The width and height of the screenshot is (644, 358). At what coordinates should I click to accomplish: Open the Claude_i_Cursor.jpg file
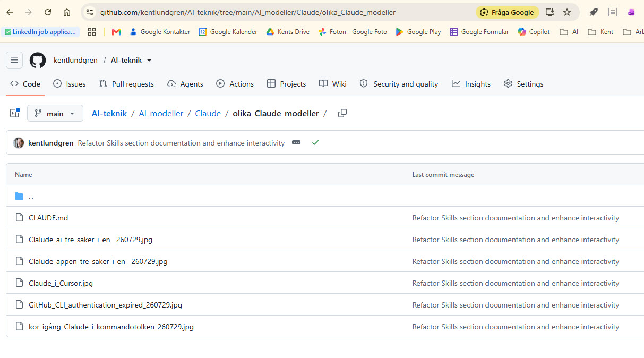point(61,283)
